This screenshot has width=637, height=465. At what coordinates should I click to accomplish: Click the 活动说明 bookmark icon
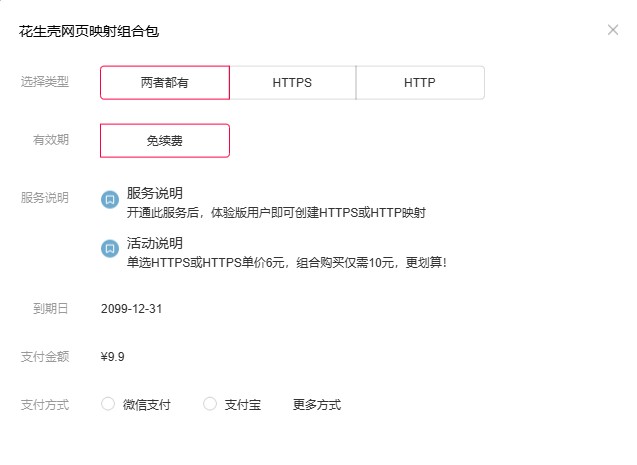coord(110,248)
